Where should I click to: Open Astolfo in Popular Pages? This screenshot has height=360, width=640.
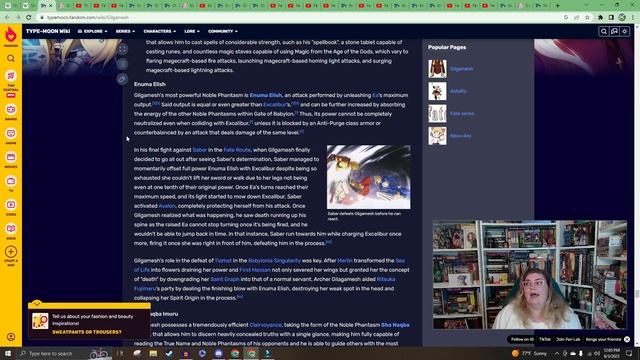point(458,91)
